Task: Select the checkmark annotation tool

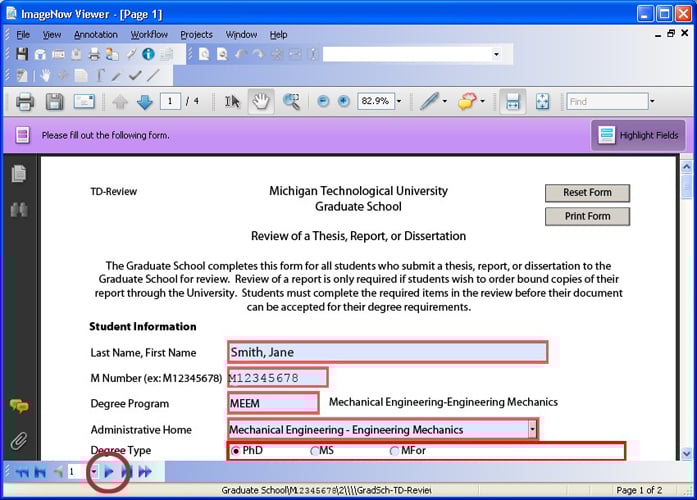Action: [135, 76]
